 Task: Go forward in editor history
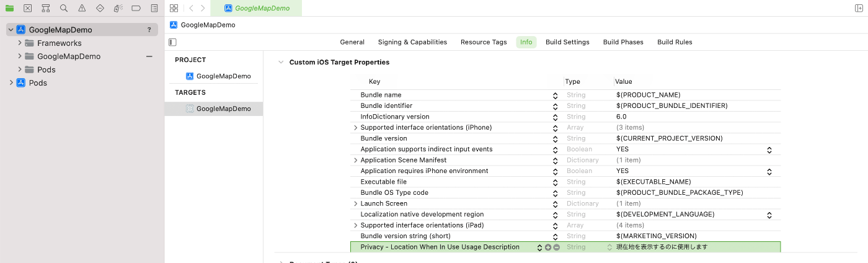[203, 8]
